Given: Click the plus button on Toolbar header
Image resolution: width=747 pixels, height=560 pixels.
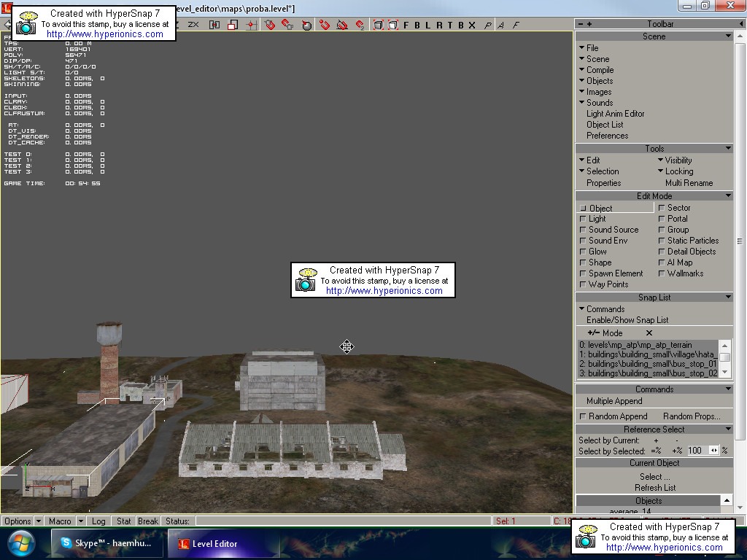Looking at the screenshot, I should pos(589,24).
